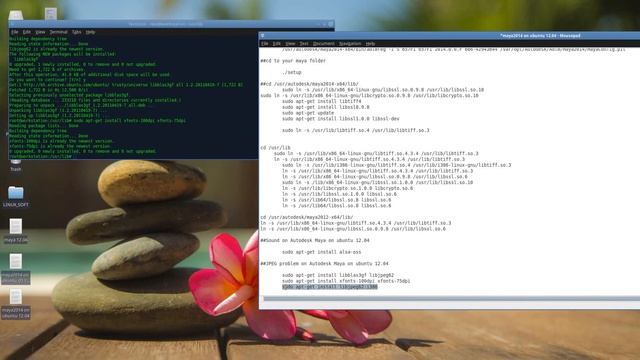
Task: Click the last prompt line in Terminal
Action: point(41,156)
